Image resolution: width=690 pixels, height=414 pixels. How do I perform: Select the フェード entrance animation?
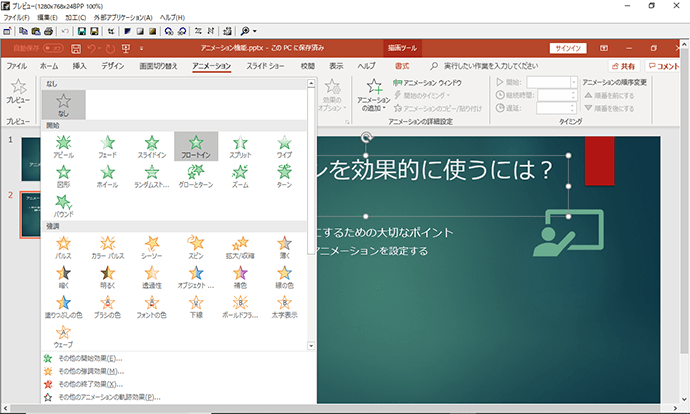pyautogui.click(x=107, y=147)
